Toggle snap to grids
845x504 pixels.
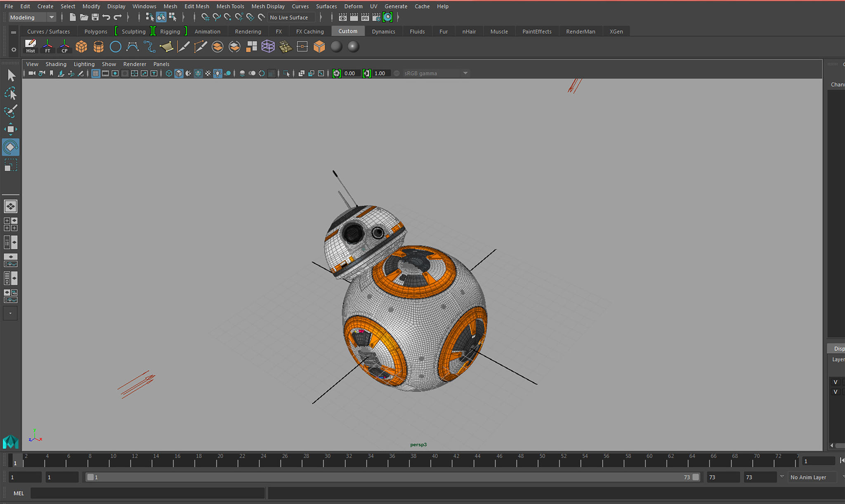[x=205, y=17]
